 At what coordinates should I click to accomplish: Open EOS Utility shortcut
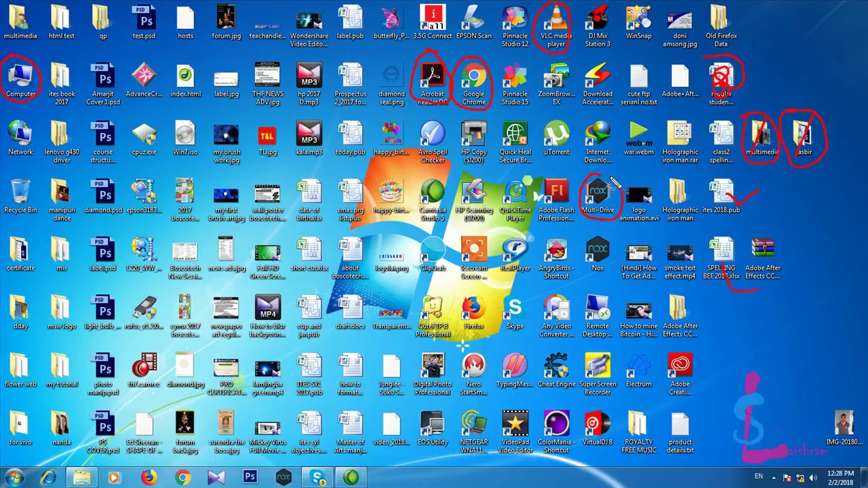pyautogui.click(x=433, y=429)
